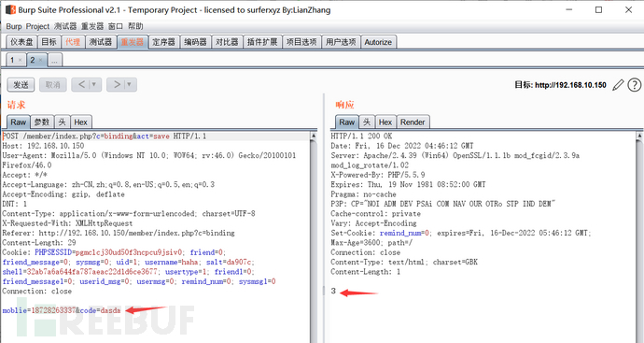Click the moblie=18728263337&code=dasda request body
This screenshot has height=343, width=644.
click(62, 310)
